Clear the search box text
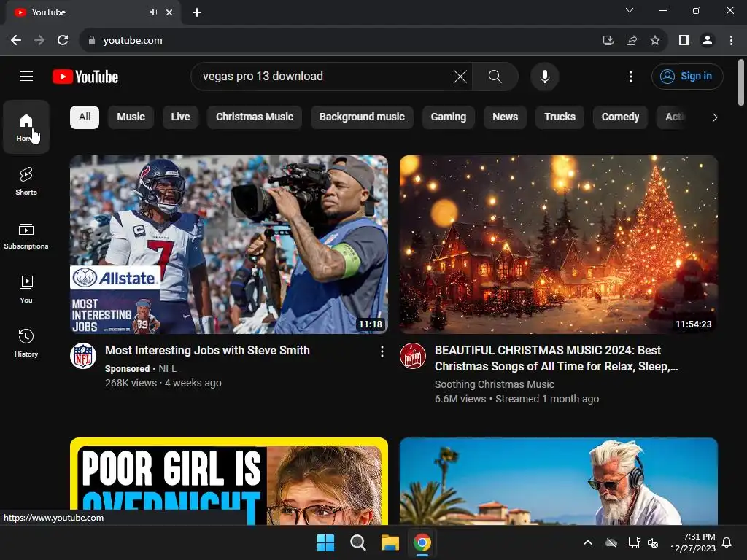 tap(460, 76)
